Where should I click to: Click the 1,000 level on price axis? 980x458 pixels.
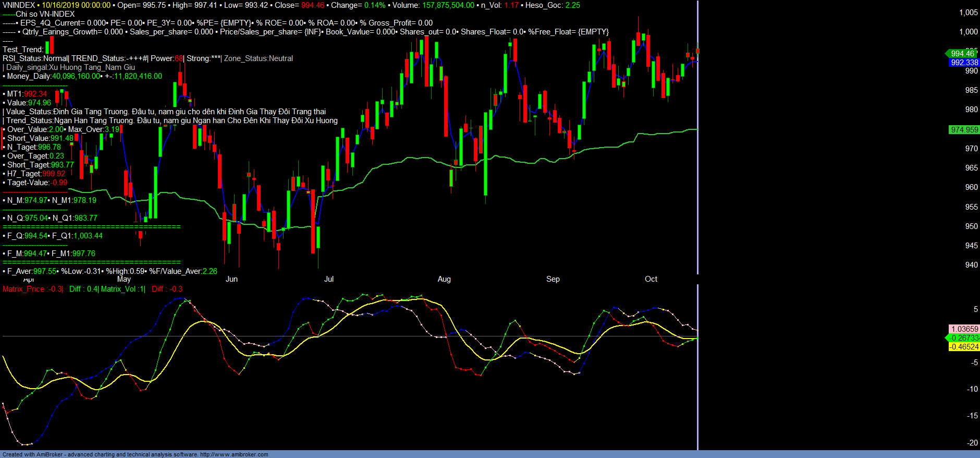coord(968,32)
